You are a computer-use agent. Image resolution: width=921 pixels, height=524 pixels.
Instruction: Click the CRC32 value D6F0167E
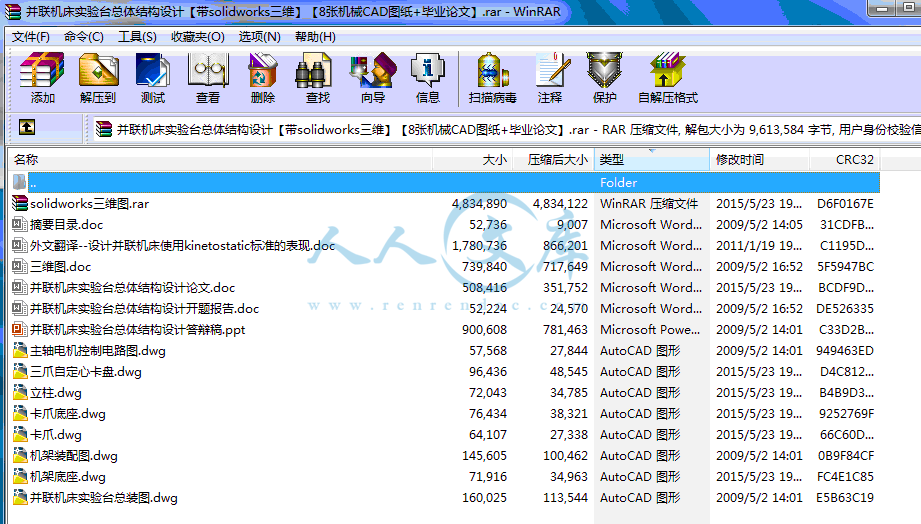point(845,204)
